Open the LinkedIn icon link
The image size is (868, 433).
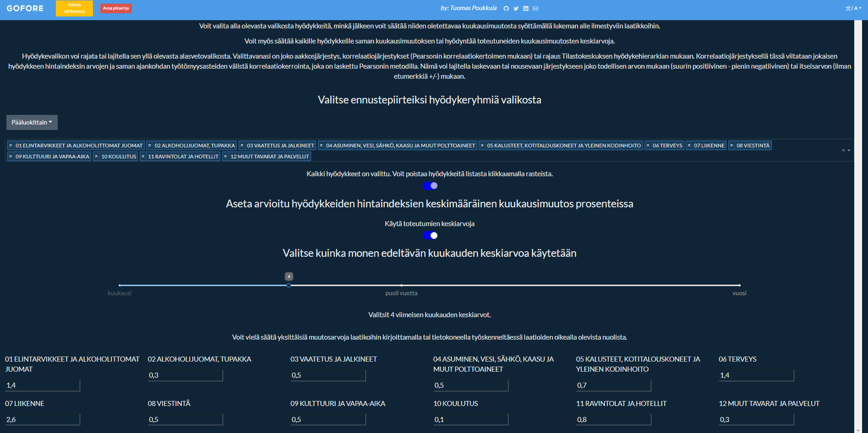point(526,9)
